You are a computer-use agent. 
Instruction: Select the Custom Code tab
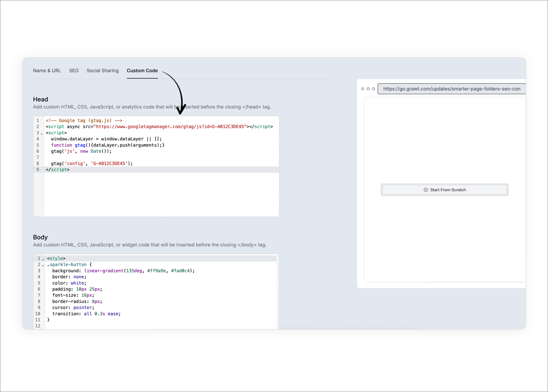click(x=142, y=71)
